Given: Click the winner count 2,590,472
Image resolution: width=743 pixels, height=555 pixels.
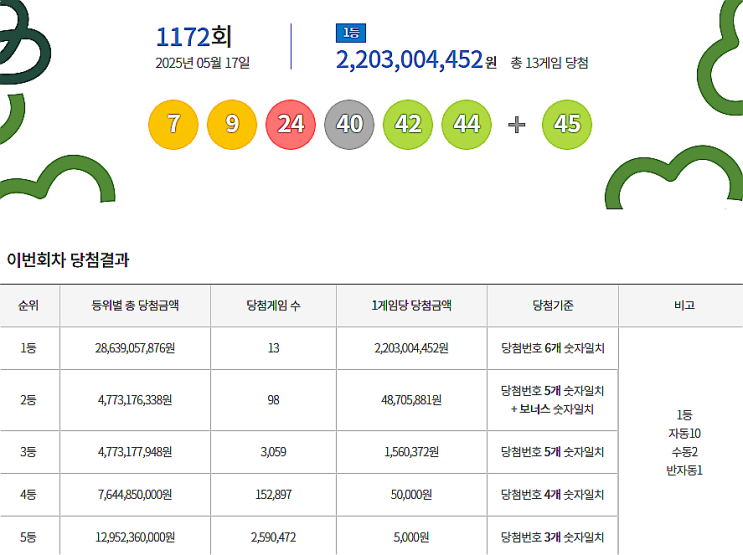Looking at the screenshot, I should pos(273,537).
